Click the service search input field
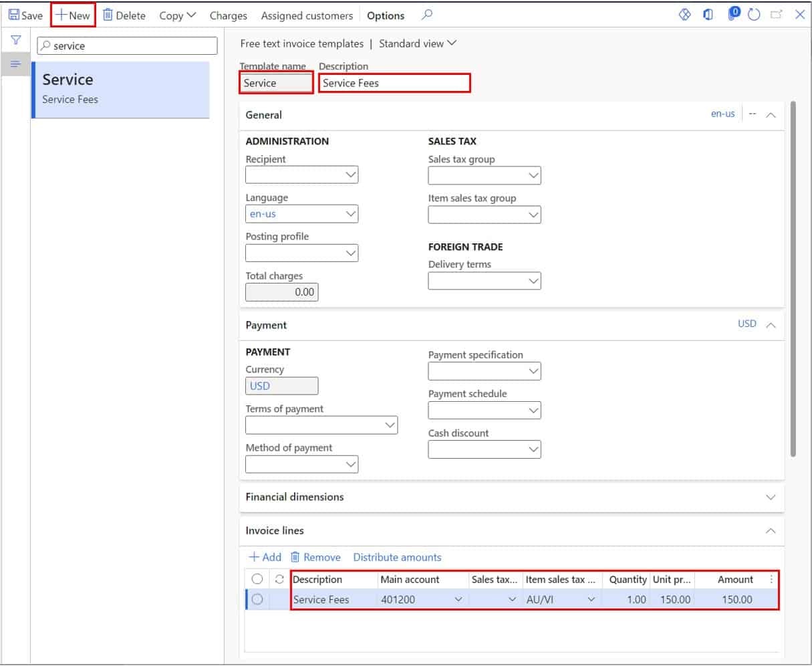Viewport: 812px width, 666px height. pyautogui.click(x=127, y=45)
